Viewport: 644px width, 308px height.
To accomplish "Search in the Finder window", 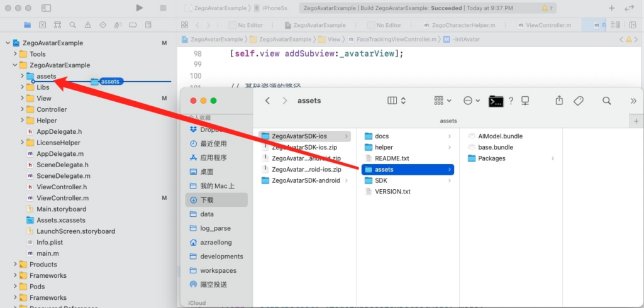I will click(x=607, y=101).
